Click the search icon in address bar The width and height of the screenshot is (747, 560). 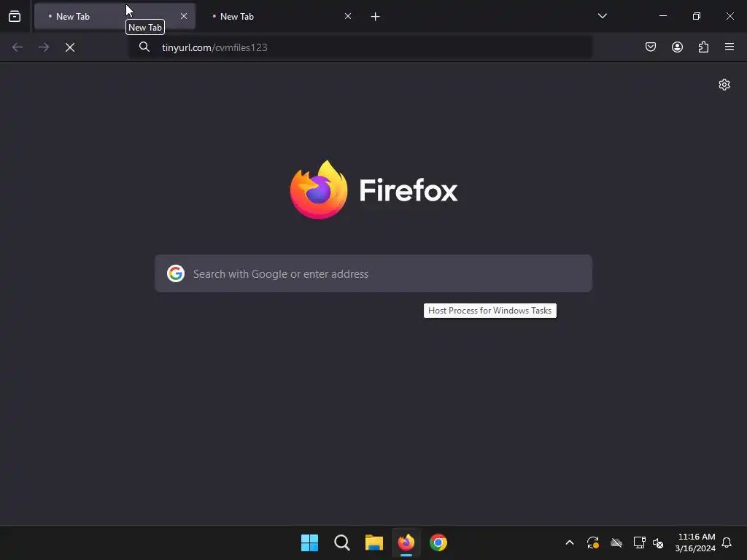pos(144,47)
